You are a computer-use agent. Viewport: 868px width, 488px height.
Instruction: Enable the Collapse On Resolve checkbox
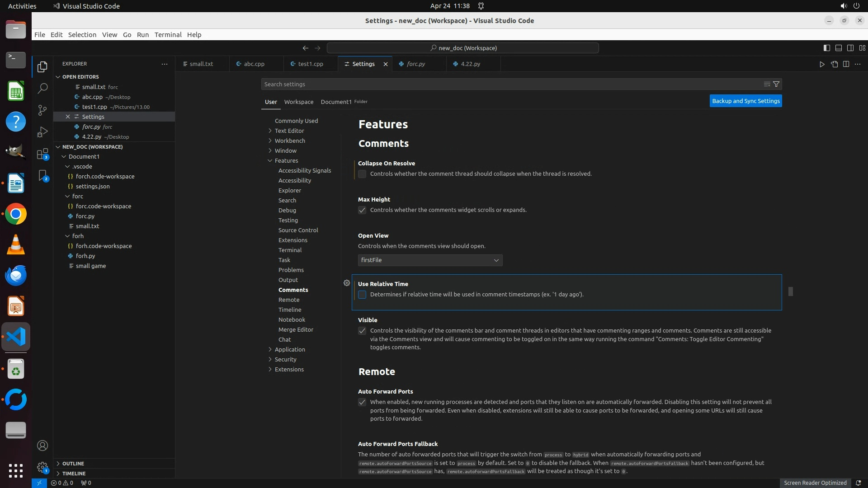click(x=362, y=174)
